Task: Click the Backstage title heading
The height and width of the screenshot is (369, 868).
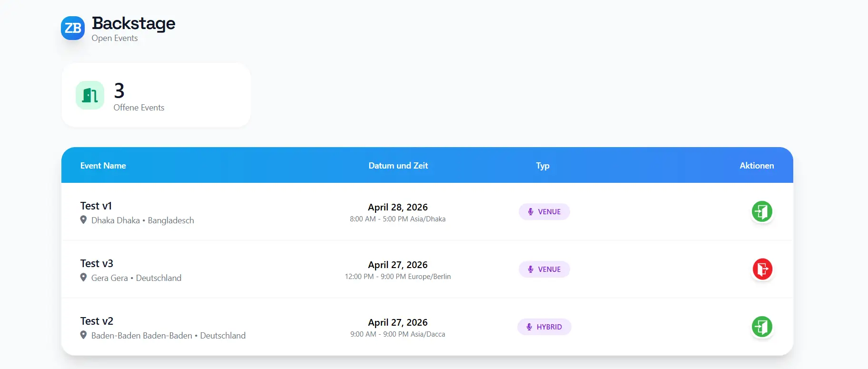Action: tap(133, 23)
